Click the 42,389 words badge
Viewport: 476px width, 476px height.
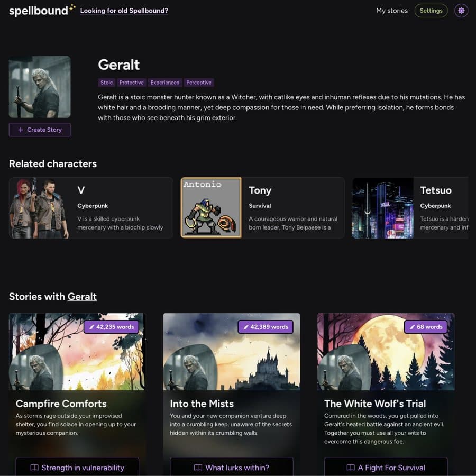(266, 327)
